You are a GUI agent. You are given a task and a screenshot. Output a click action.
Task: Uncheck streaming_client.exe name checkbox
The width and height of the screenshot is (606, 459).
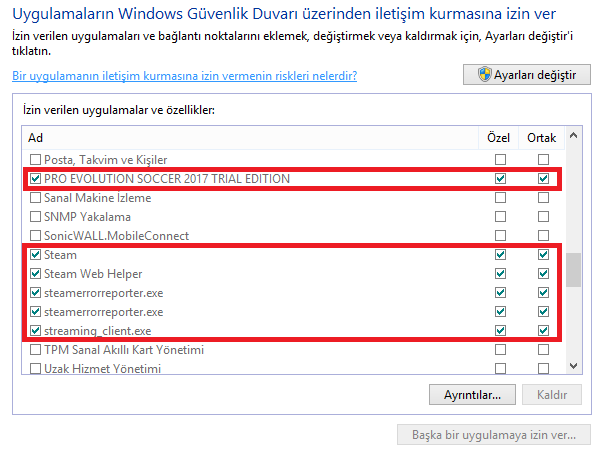(x=35, y=331)
